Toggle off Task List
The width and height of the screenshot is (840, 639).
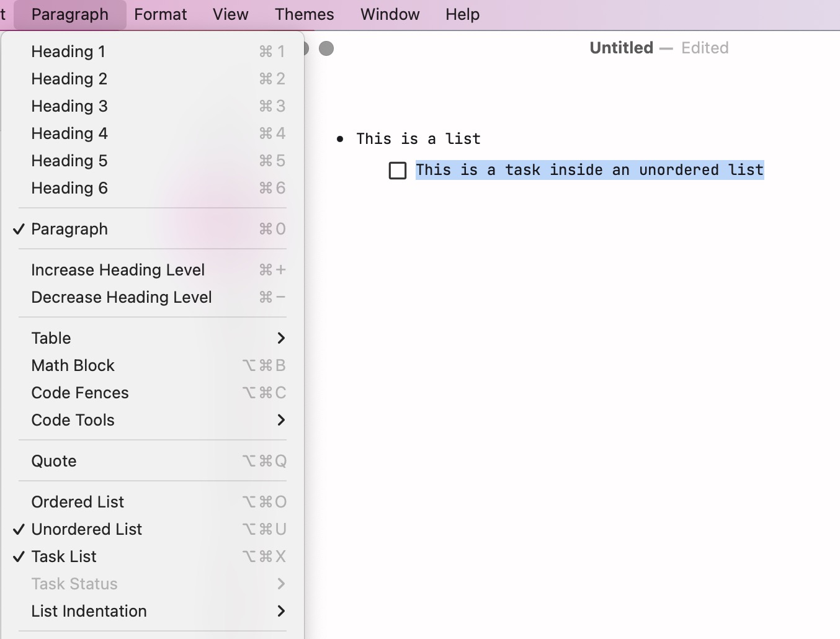[63, 556]
